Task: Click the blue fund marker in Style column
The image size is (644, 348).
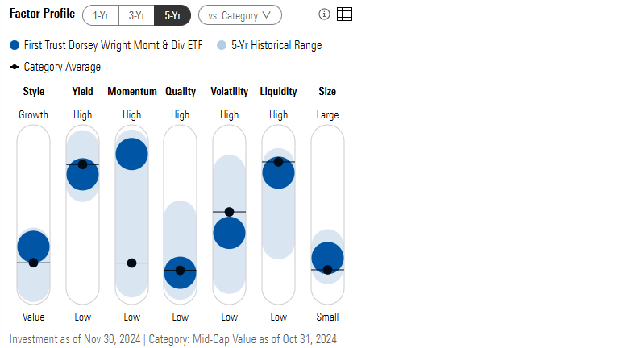Action: point(34,246)
